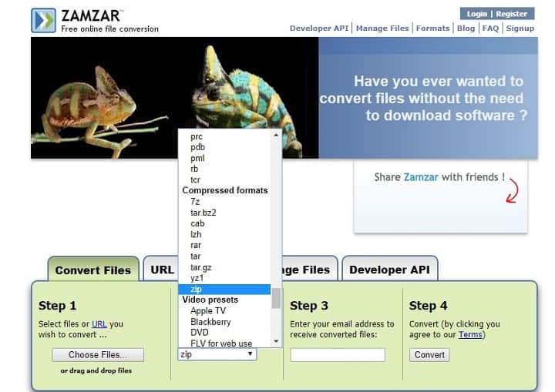Click the Step 3 heading
The image size is (555, 392).
(309, 305)
